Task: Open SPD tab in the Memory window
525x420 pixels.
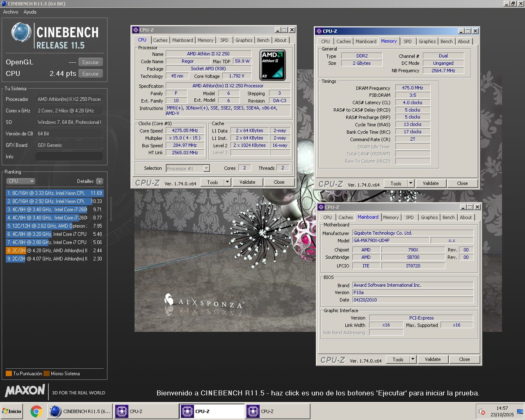Action: tap(407, 41)
